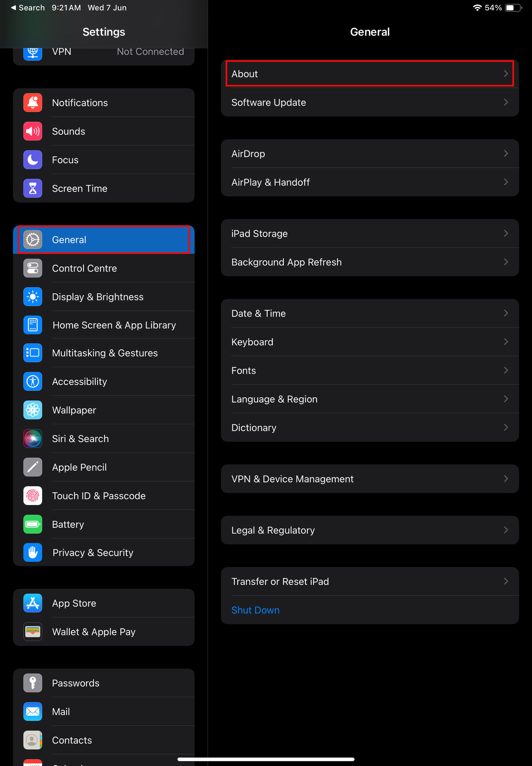This screenshot has height=766, width=532.
Task: Go back to Search app
Action: tap(28, 8)
